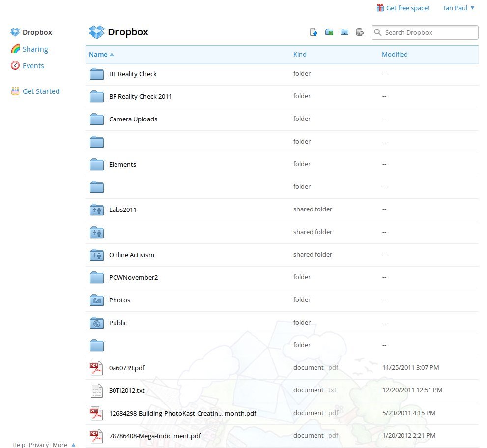Open the Events page link
The image size is (487, 448).
33,66
